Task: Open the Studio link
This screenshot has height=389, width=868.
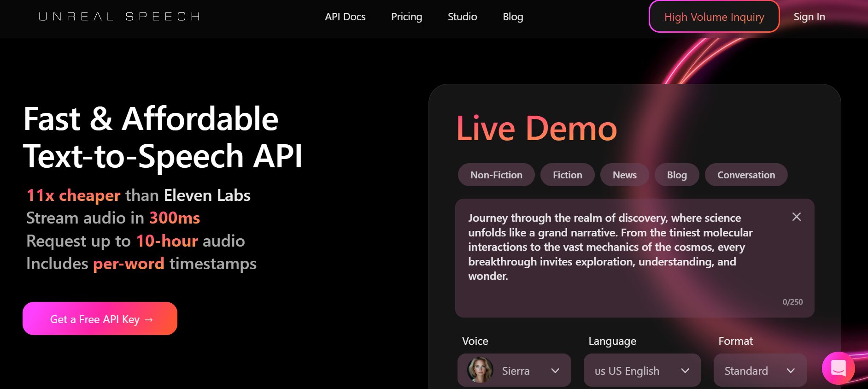Action: point(462,17)
